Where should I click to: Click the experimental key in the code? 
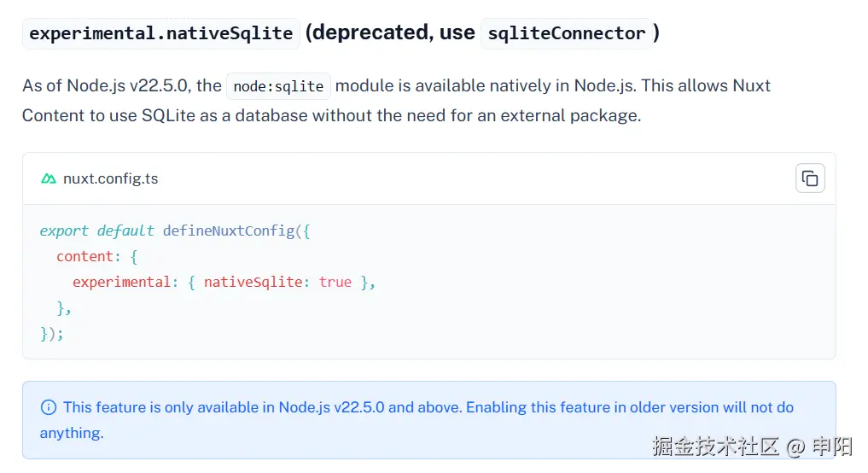pos(121,282)
